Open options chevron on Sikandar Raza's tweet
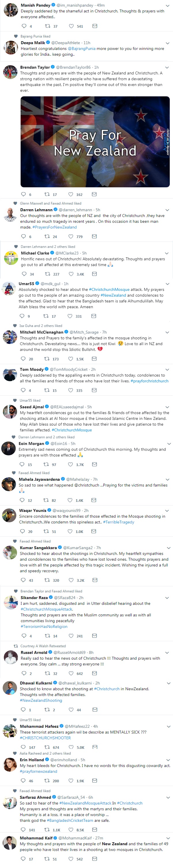Screen dimensions: 173x868 click(167, 597)
